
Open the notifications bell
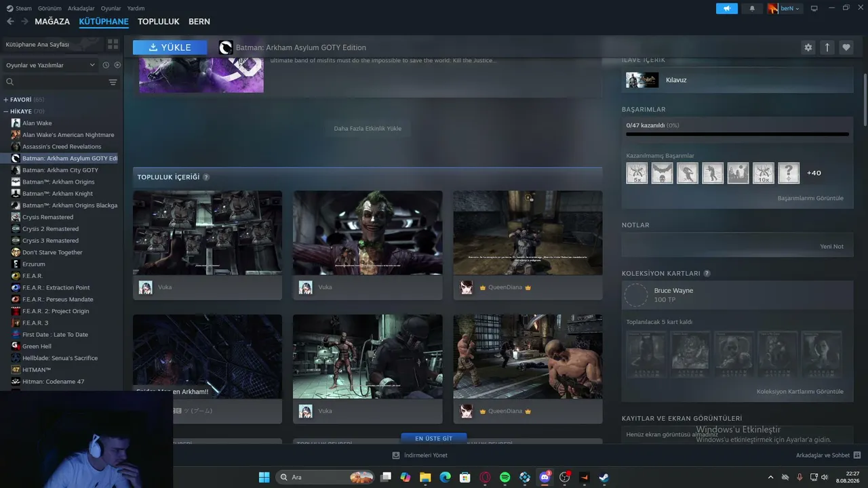tap(752, 8)
